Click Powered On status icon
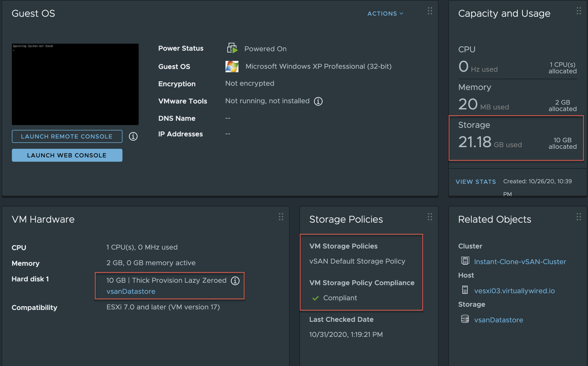 232,48
